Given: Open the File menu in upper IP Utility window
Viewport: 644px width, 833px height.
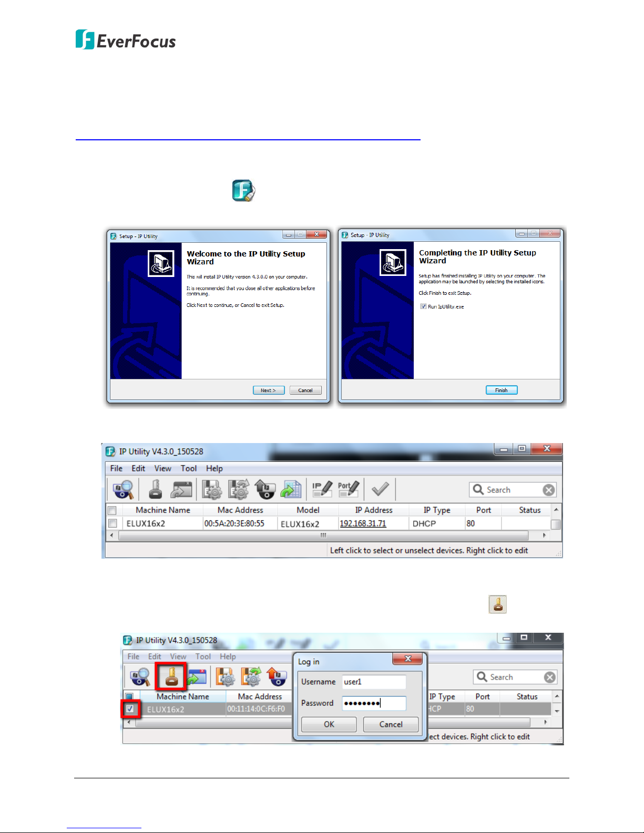Looking at the screenshot, I should point(116,468).
